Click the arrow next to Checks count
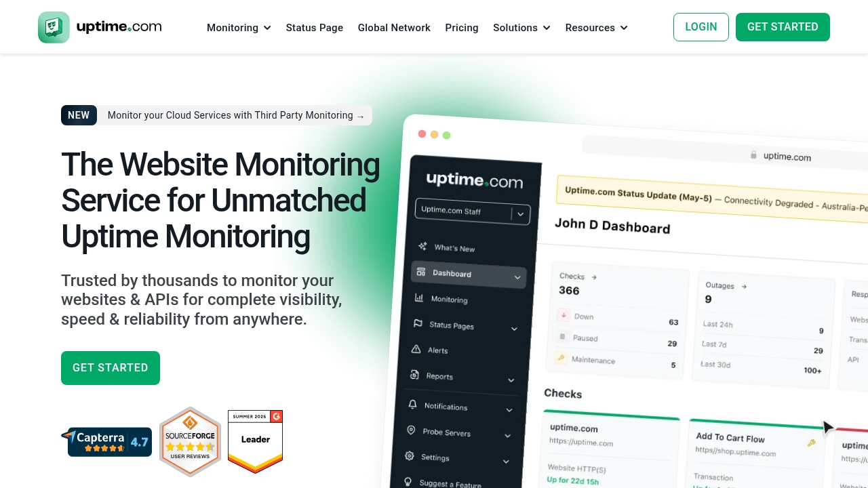 (x=595, y=277)
